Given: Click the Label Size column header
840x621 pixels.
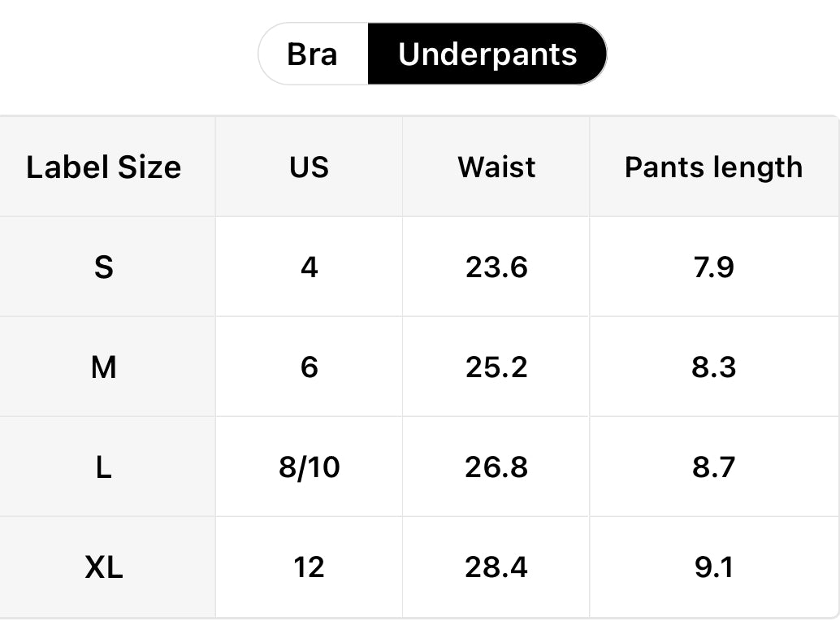Looking at the screenshot, I should (104, 167).
